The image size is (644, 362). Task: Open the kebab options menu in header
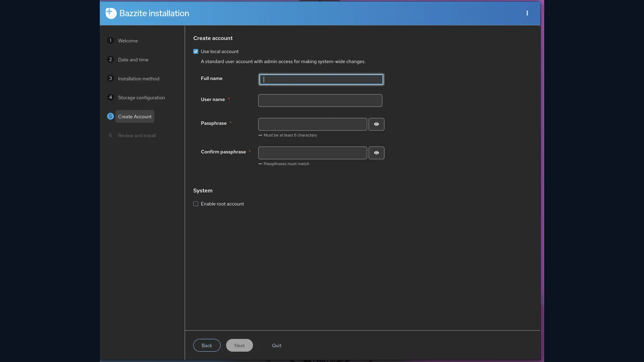point(527,13)
